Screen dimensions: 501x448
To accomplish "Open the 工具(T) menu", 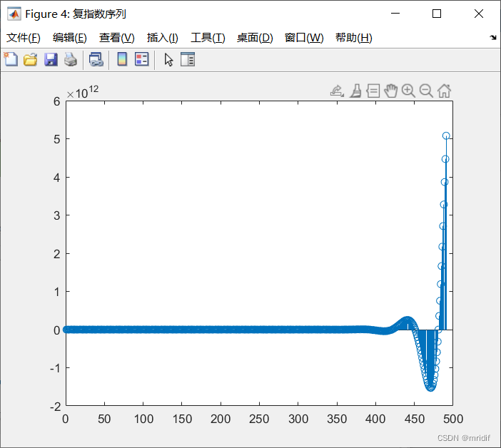I will [x=208, y=38].
